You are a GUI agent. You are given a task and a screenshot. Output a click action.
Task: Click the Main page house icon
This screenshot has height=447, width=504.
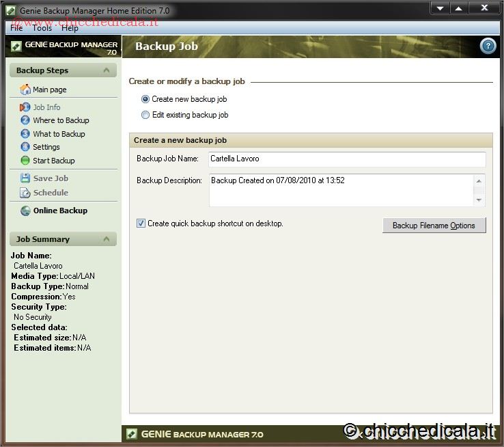point(25,90)
